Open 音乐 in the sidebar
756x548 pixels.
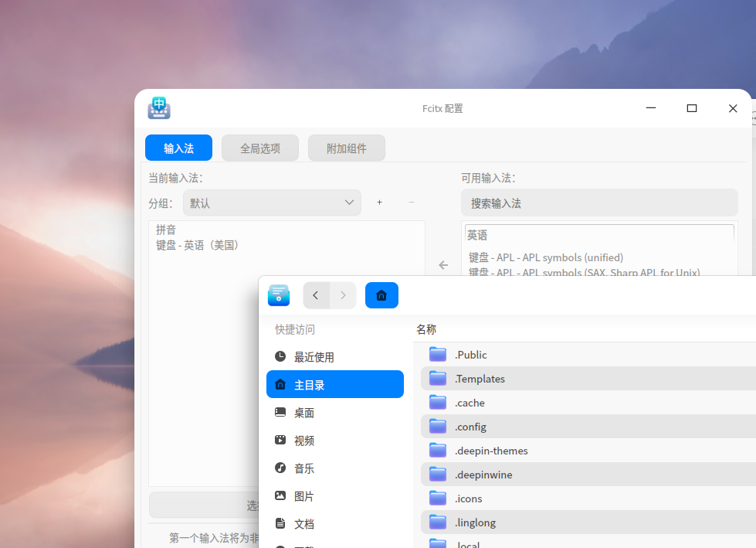(x=335, y=468)
